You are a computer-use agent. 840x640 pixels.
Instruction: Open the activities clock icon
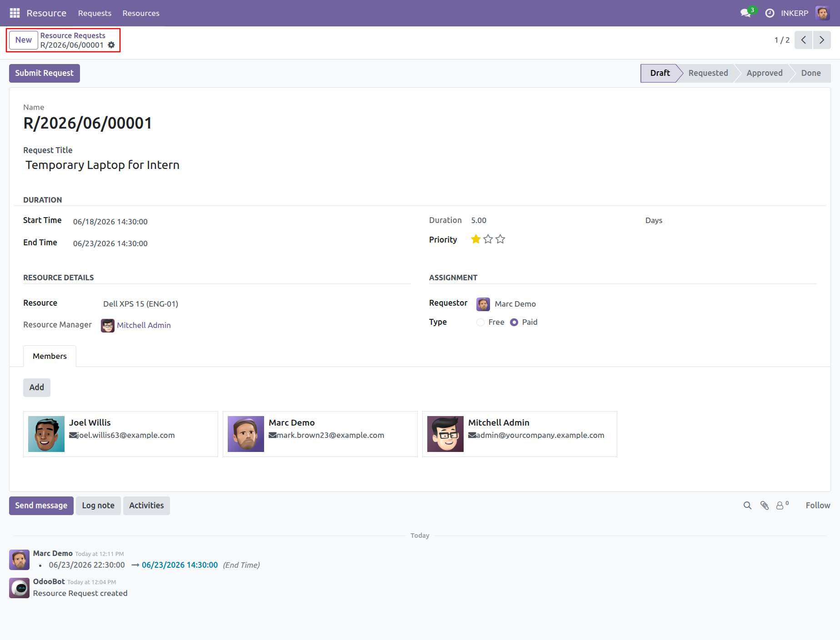(770, 13)
